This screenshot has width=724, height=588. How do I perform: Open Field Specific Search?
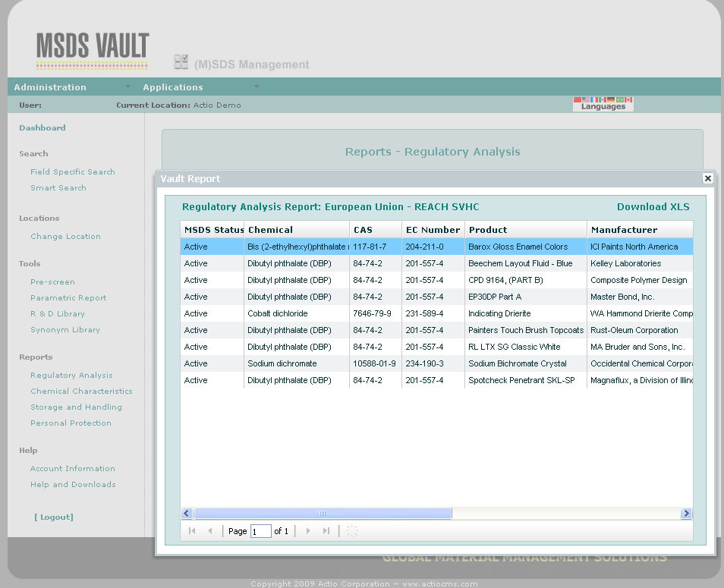pos(73,171)
